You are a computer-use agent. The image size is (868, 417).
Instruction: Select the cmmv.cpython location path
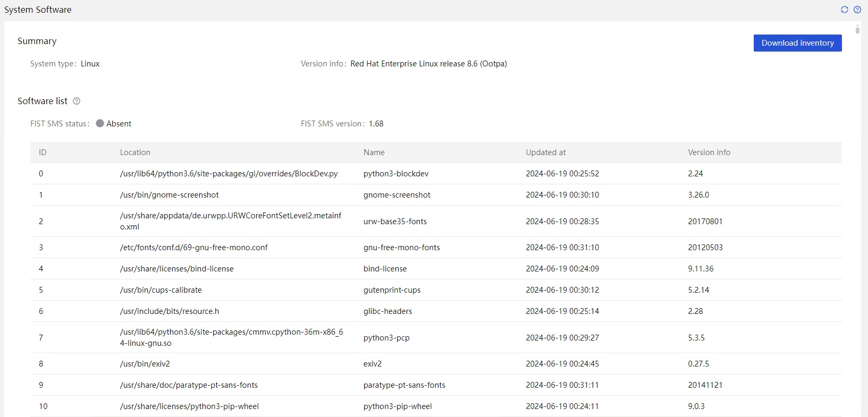tap(232, 337)
